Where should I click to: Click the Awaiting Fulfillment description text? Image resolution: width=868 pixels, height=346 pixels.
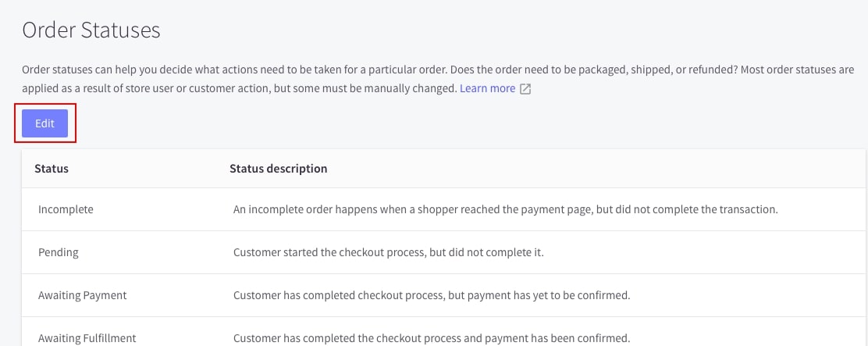coord(431,338)
